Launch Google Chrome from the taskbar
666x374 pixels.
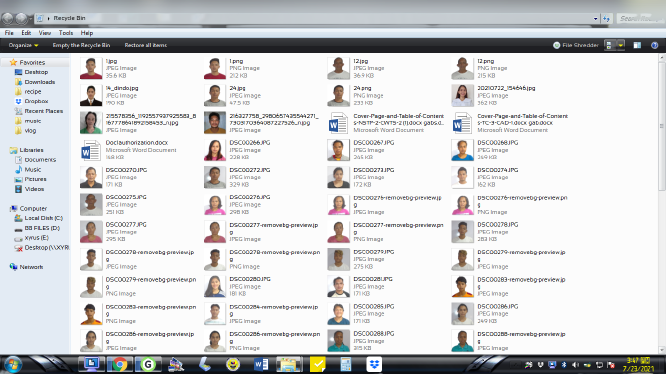click(119, 364)
